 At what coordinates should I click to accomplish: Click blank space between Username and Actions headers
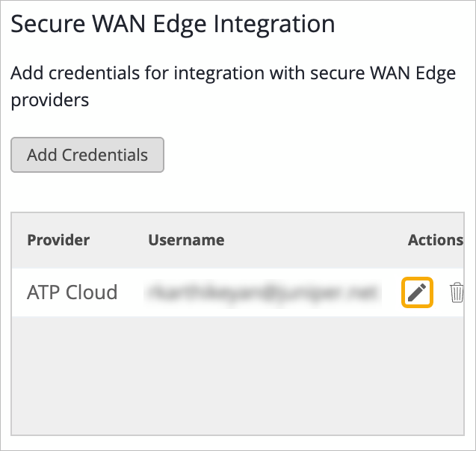point(314,240)
